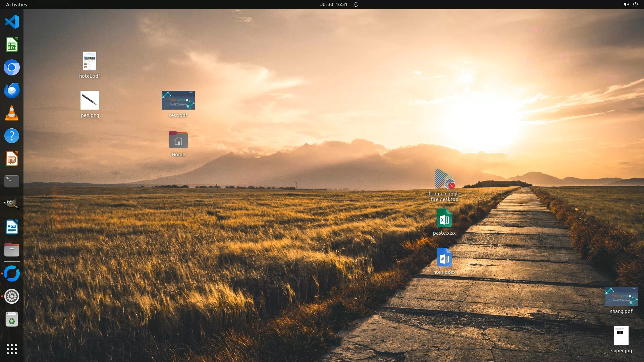Launch GIMP image editor
The width and height of the screenshot is (644, 362).
pos(12,204)
